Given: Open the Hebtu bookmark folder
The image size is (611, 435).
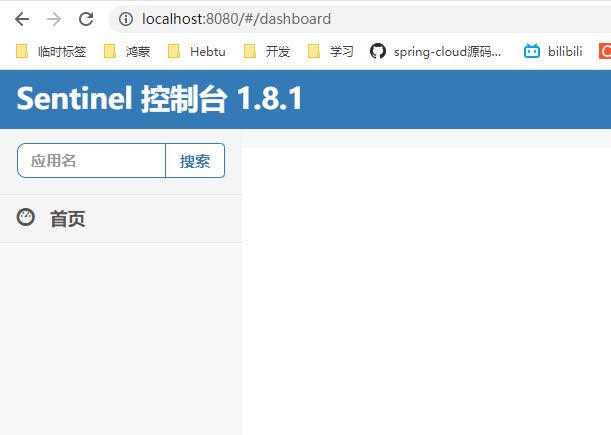Looking at the screenshot, I should click(x=196, y=51).
